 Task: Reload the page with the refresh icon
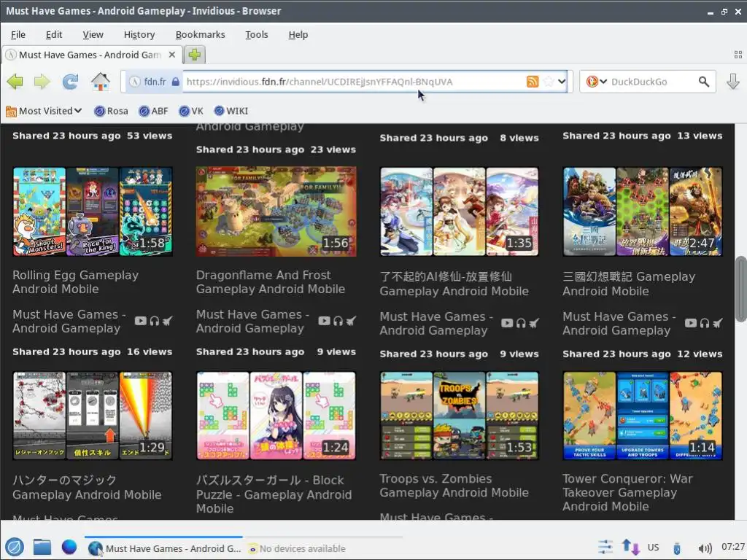[71, 82]
